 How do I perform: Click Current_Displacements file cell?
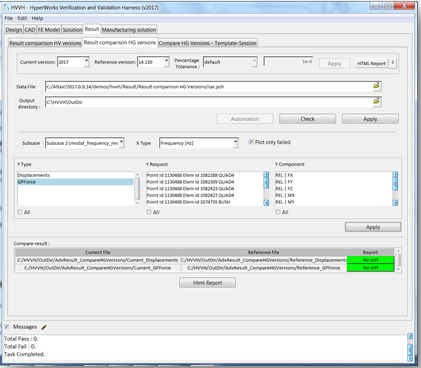98,260
